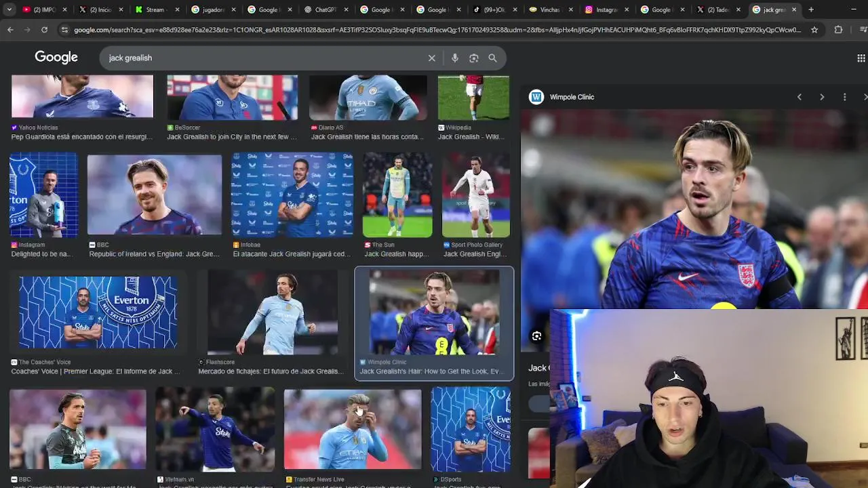Open the Sport Photo Gallery image

pyautogui.click(x=476, y=195)
